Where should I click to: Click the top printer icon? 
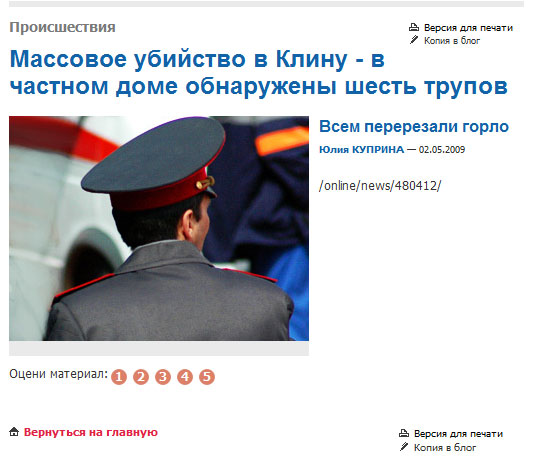pyautogui.click(x=413, y=27)
